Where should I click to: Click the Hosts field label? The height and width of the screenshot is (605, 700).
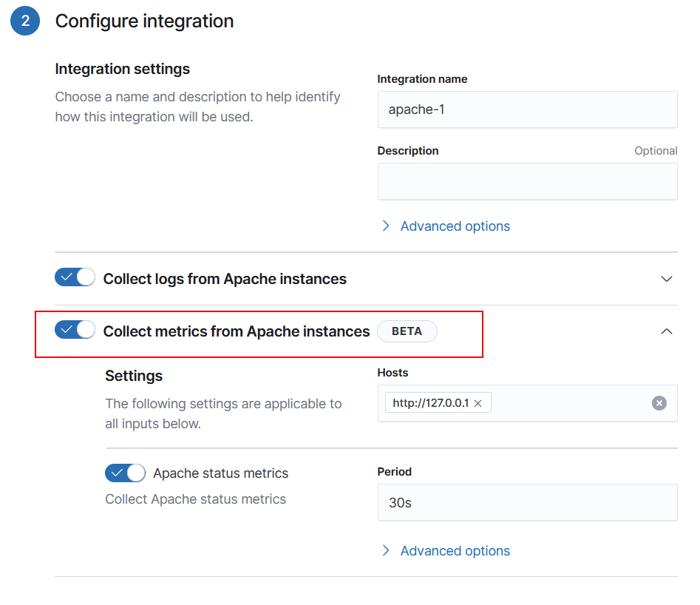click(393, 373)
